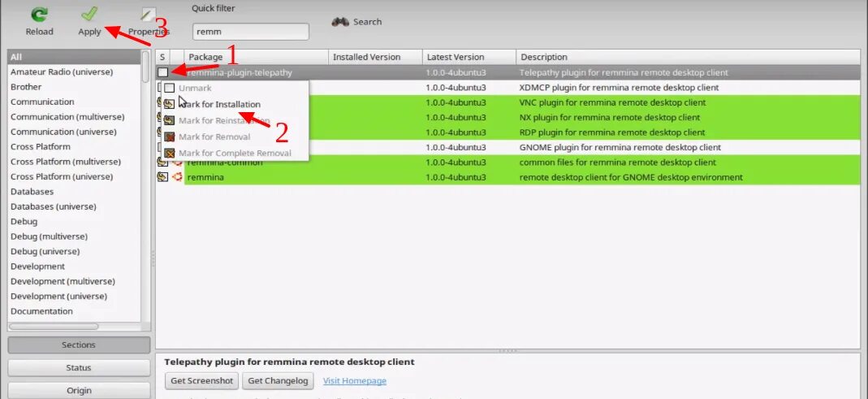868x399 pixels.
Task: Select Mark for Installation in the context menu
Action: [234, 104]
